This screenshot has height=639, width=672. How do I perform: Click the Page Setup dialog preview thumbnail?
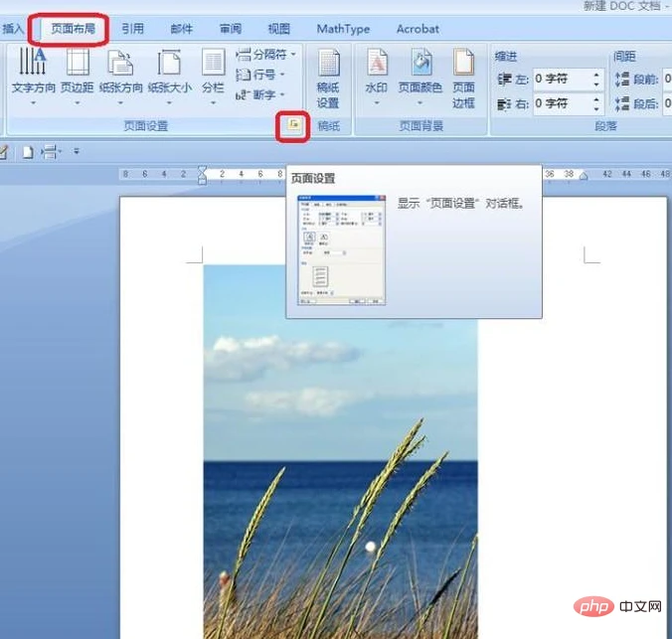[x=342, y=249]
